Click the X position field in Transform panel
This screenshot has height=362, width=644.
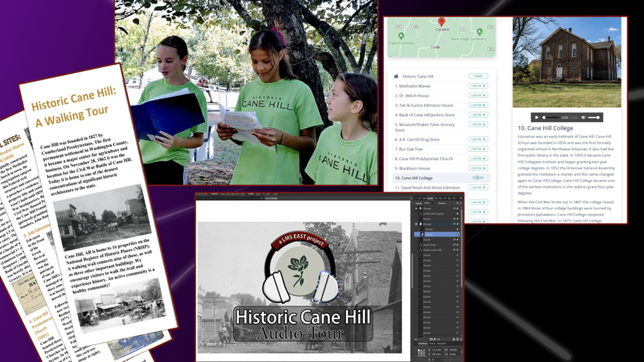[x=437, y=350]
